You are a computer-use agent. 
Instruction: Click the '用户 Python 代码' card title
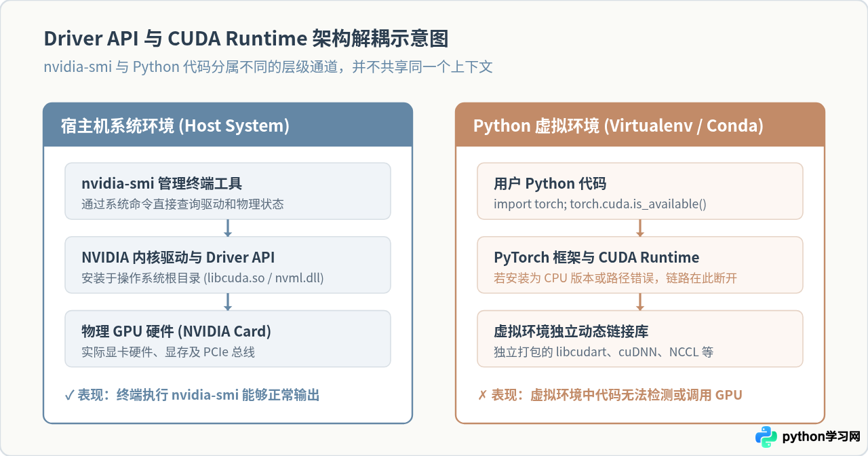550,183
